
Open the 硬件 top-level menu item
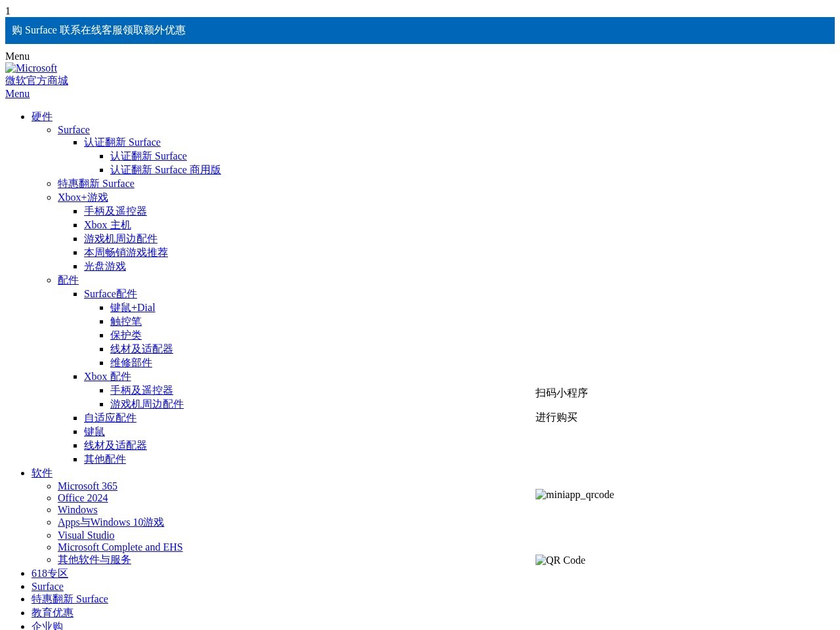42,117
